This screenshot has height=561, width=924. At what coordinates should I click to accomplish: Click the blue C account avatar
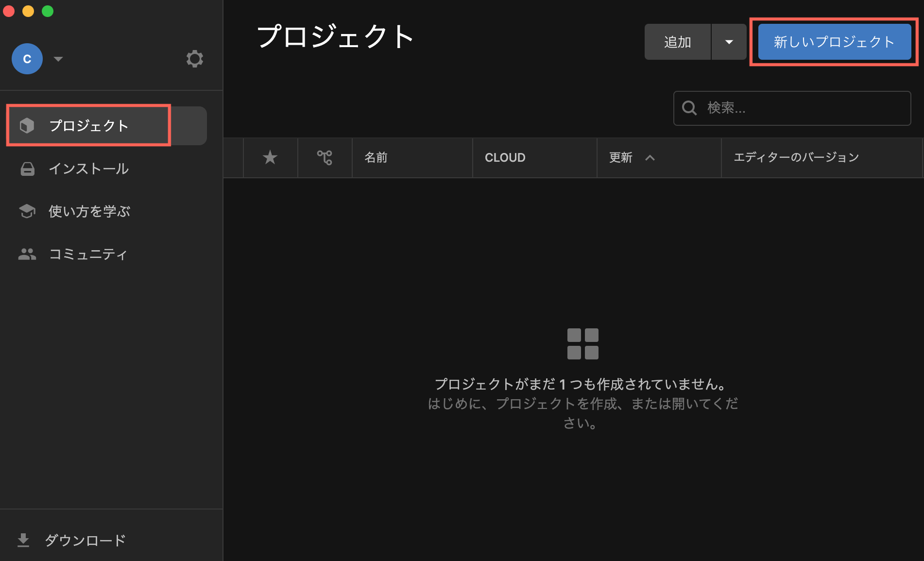(x=27, y=59)
